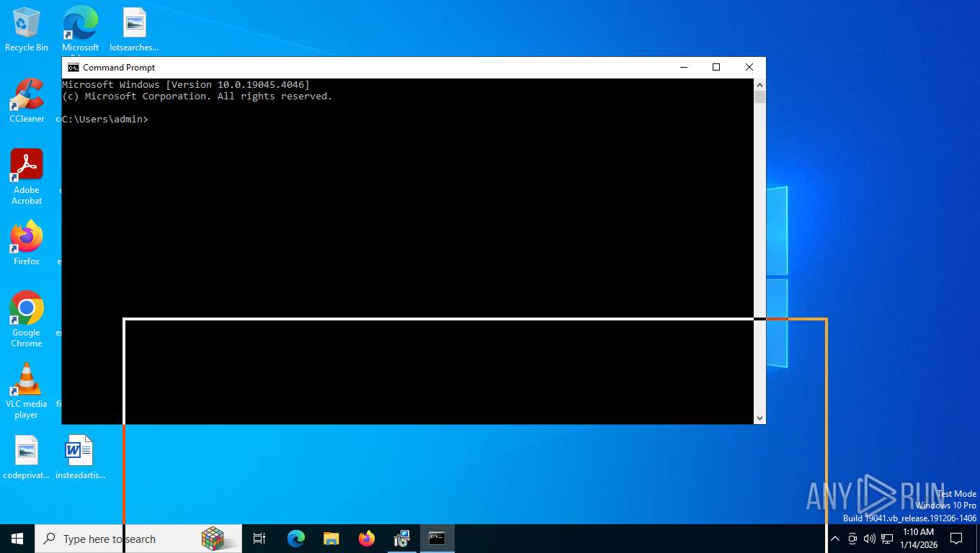Click the Rubik's cube search highlight icon
980x553 pixels.
point(213,539)
